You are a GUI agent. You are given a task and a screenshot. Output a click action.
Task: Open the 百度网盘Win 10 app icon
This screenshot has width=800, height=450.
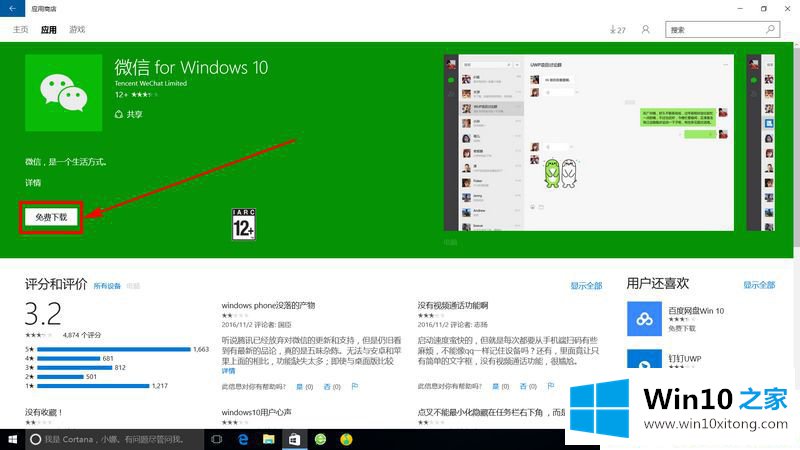tap(644, 319)
